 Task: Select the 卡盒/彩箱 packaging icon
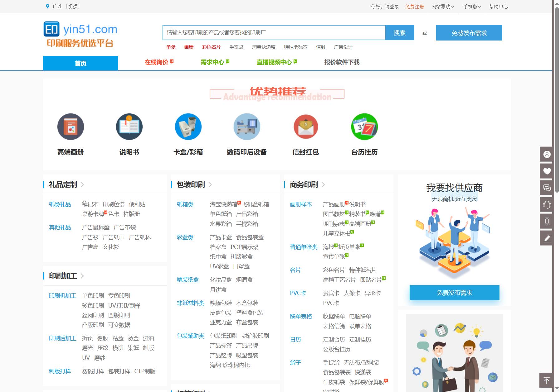point(188,127)
